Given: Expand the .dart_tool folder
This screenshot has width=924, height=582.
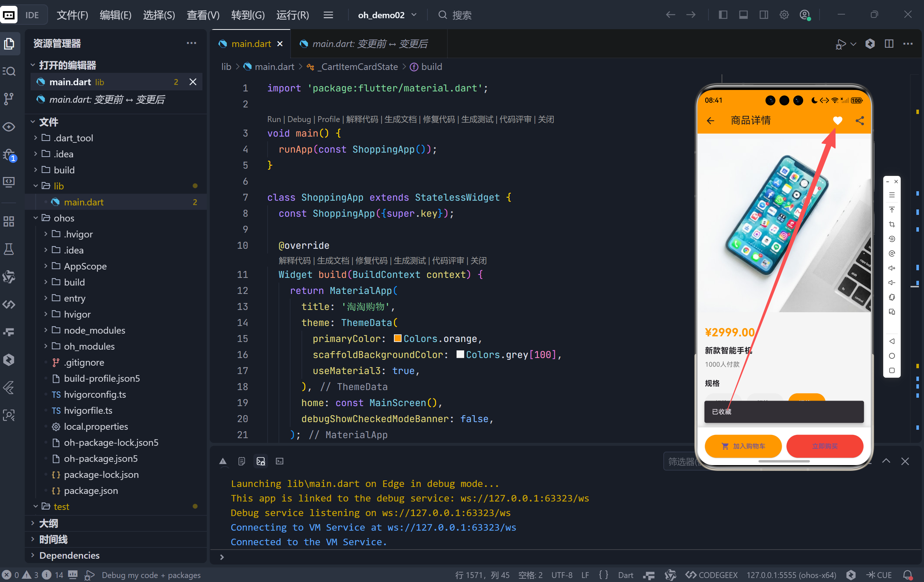Looking at the screenshot, I should click(x=73, y=138).
